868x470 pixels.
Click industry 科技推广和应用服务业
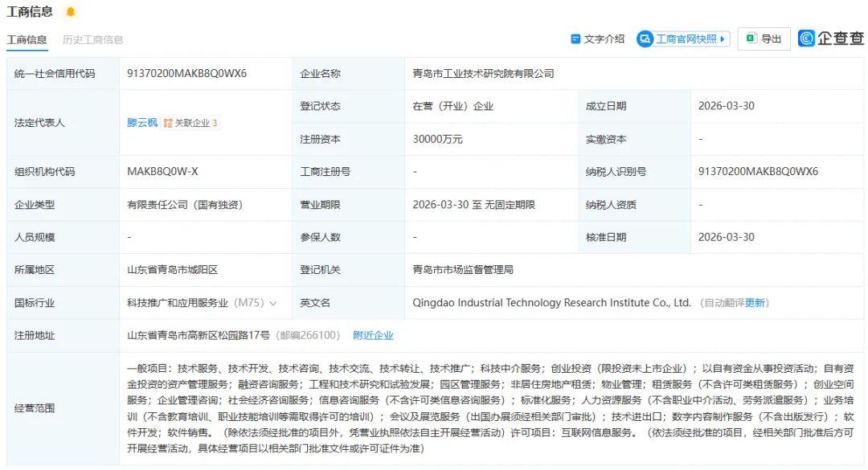pyautogui.click(x=177, y=303)
